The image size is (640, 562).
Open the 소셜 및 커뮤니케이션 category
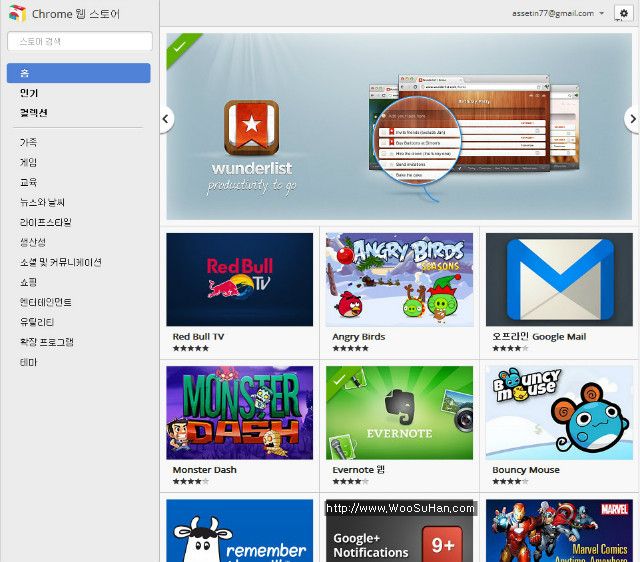coord(61,262)
